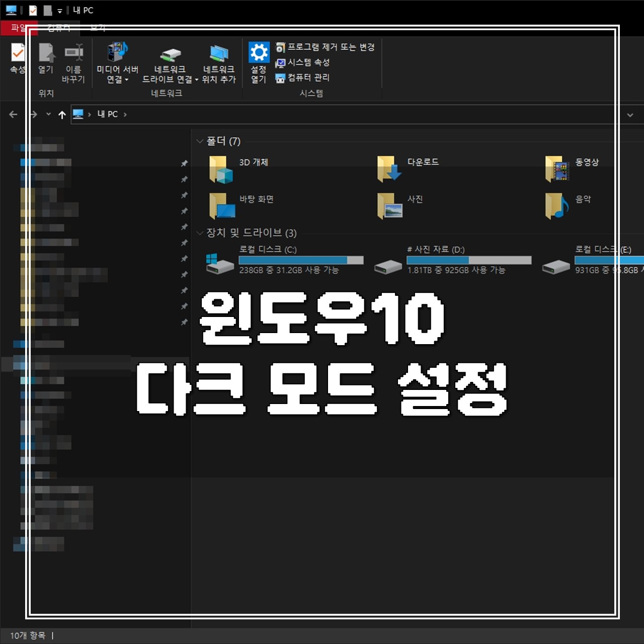This screenshot has width=644, height=644.
Task: Select the 로컬 디스크 (C:) drive icon
Action: pyautogui.click(x=220, y=264)
